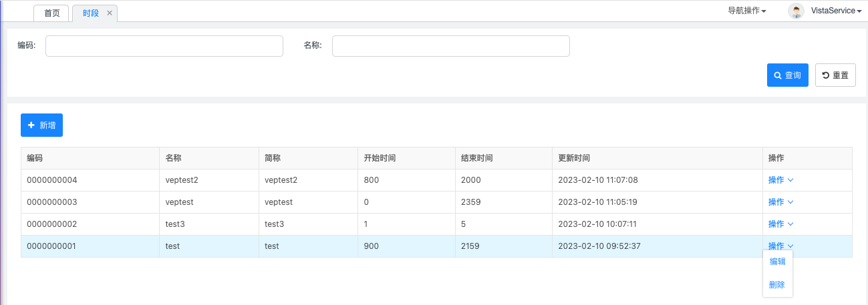Switch to the 首页 tab
Viewport: 868px width, 305px height.
(51, 13)
